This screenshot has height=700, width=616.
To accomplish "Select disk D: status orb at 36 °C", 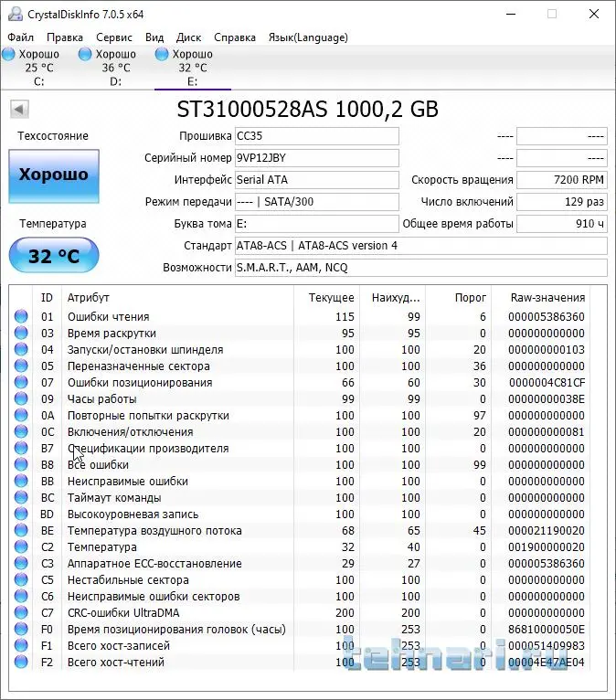I will [x=85, y=55].
